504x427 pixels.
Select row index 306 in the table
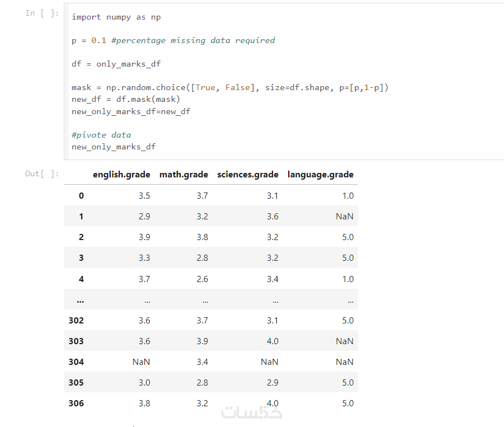[x=76, y=403]
